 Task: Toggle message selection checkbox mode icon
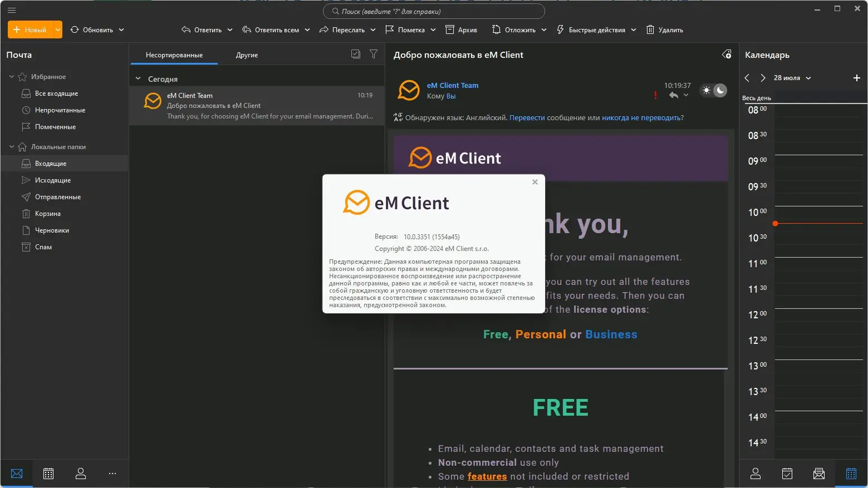tap(356, 54)
